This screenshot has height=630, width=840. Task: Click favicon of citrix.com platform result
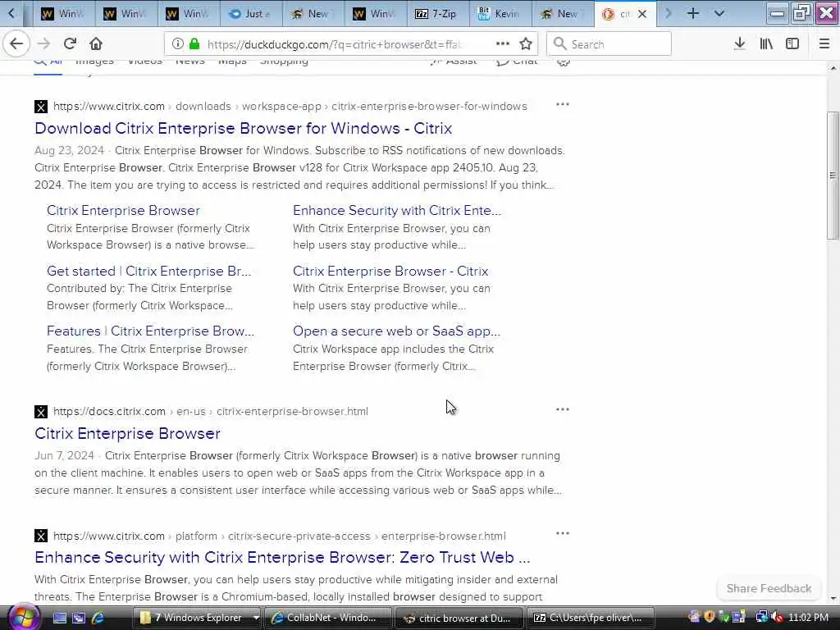[41, 536]
